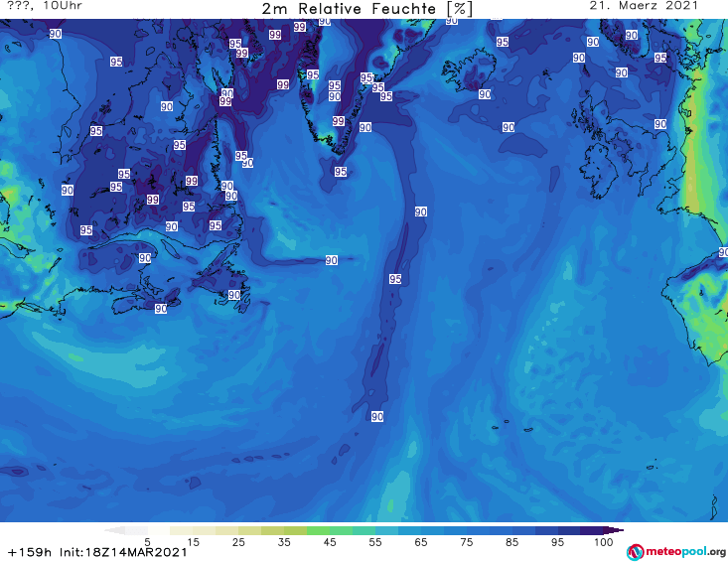The width and height of the screenshot is (728, 562).
Task: Click the legend value label 65
Action: [x=421, y=541]
